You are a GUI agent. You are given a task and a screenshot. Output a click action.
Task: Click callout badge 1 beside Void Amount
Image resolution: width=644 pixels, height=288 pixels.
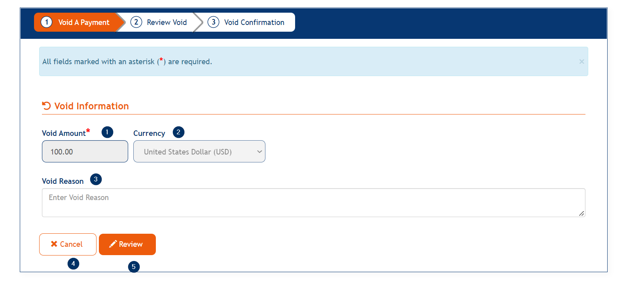(x=107, y=132)
